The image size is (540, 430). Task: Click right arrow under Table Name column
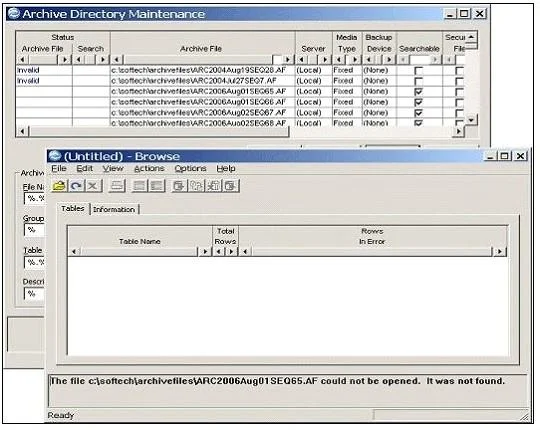pyautogui.click(x=205, y=251)
